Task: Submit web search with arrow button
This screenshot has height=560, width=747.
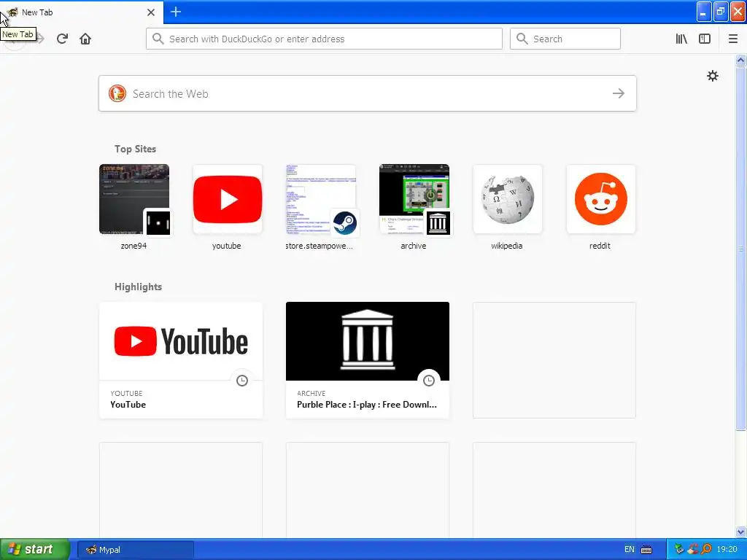Action: click(x=619, y=93)
